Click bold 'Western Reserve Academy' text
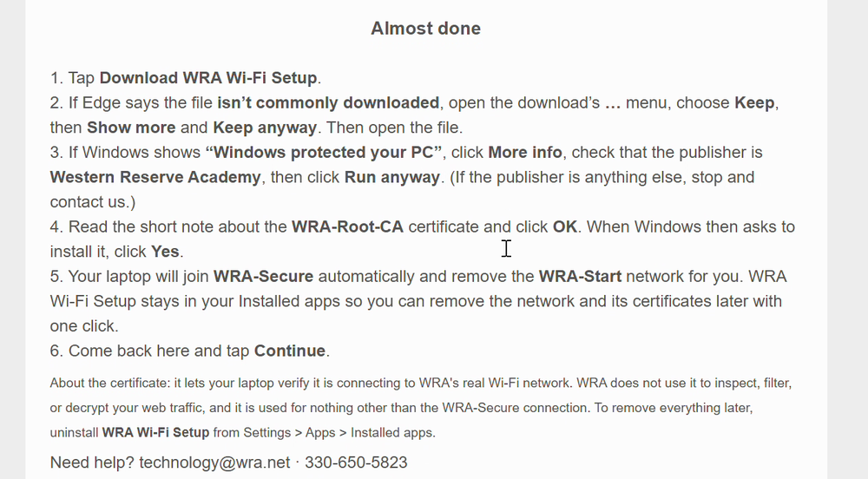 [x=155, y=178]
